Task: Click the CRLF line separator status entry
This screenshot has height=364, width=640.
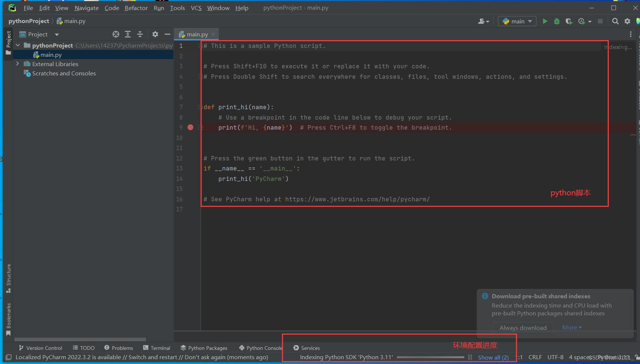Action: coord(535,357)
